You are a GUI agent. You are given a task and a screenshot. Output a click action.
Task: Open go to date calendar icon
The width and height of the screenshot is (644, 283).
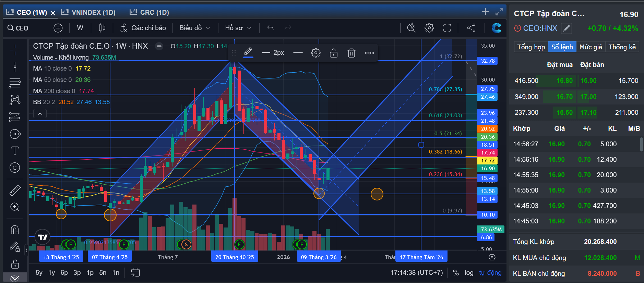[x=135, y=272]
